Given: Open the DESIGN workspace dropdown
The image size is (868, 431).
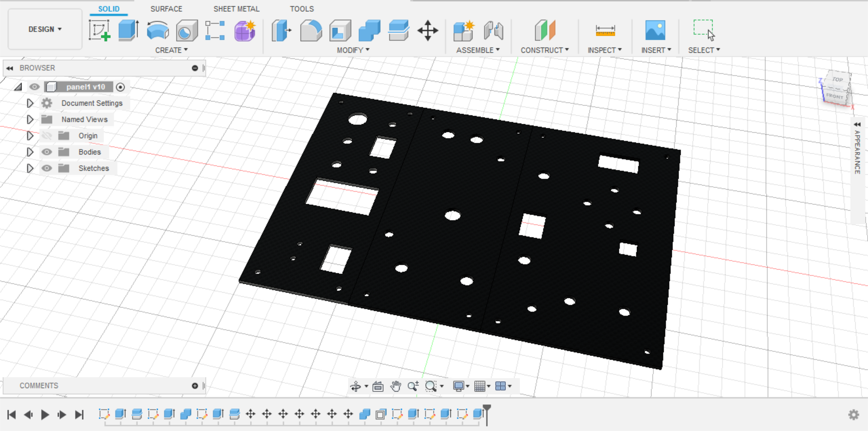Looking at the screenshot, I should coord(45,29).
